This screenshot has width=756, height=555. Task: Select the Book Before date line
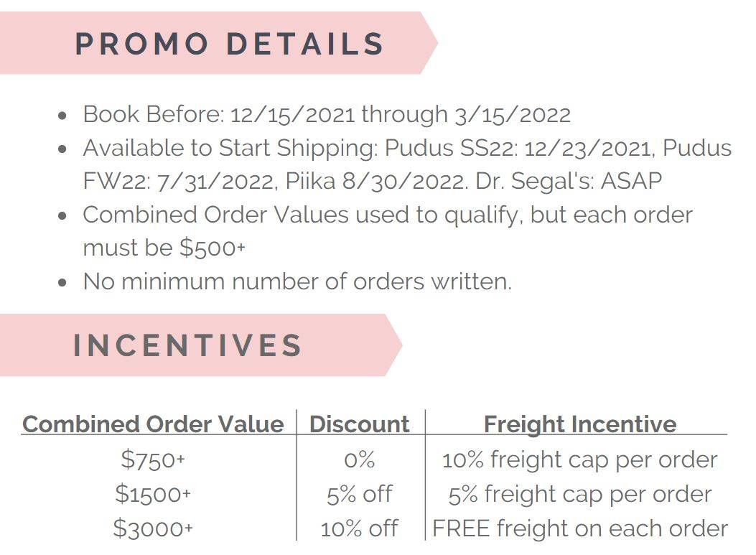[x=327, y=115]
